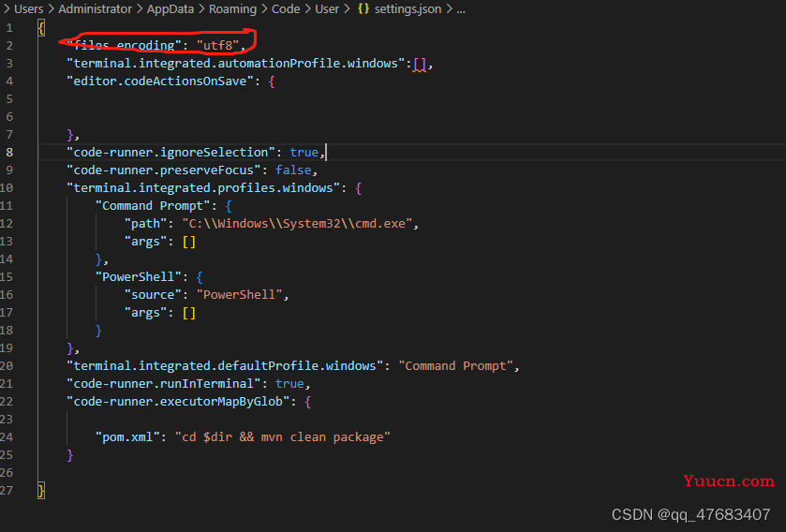Screen dimensions: 786x532
Task: Open the Code breadcrumb segment
Action: tap(286, 9)
